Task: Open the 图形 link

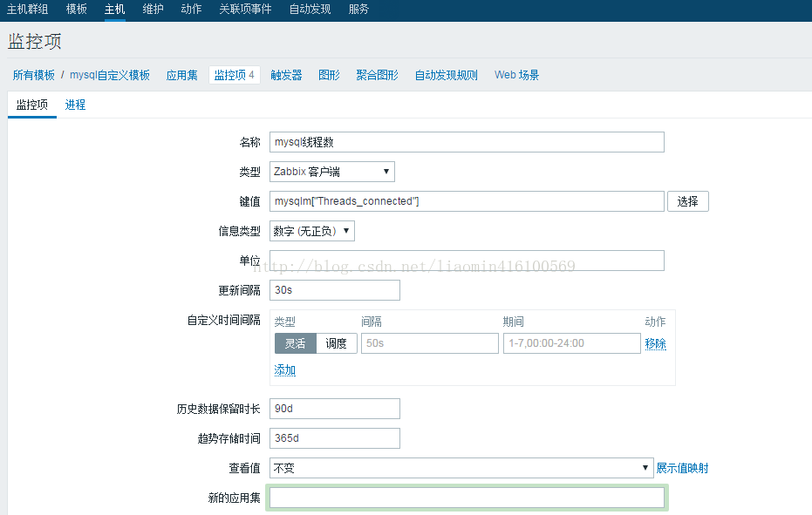Action: tap(329, 75)
